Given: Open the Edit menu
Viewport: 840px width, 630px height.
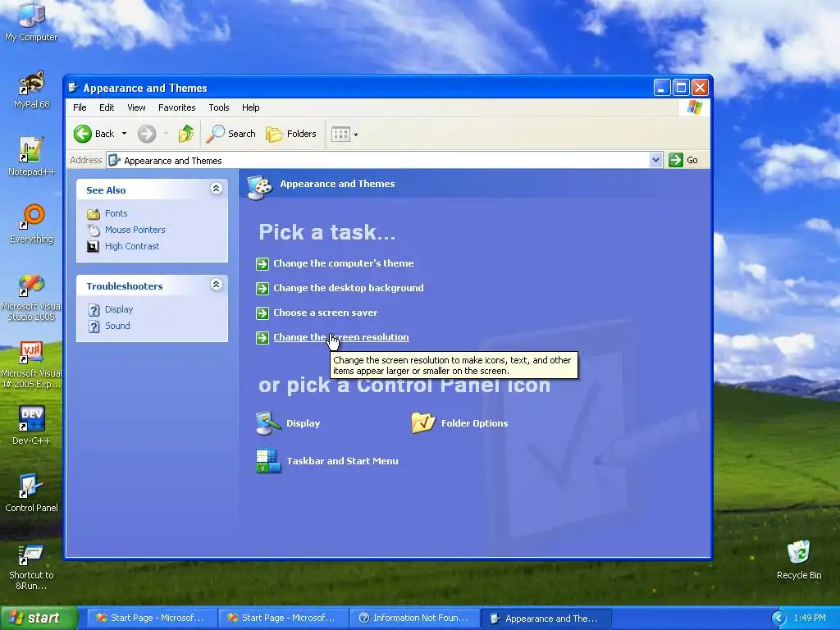Looking at the screenshot, I should click(107, 107).
